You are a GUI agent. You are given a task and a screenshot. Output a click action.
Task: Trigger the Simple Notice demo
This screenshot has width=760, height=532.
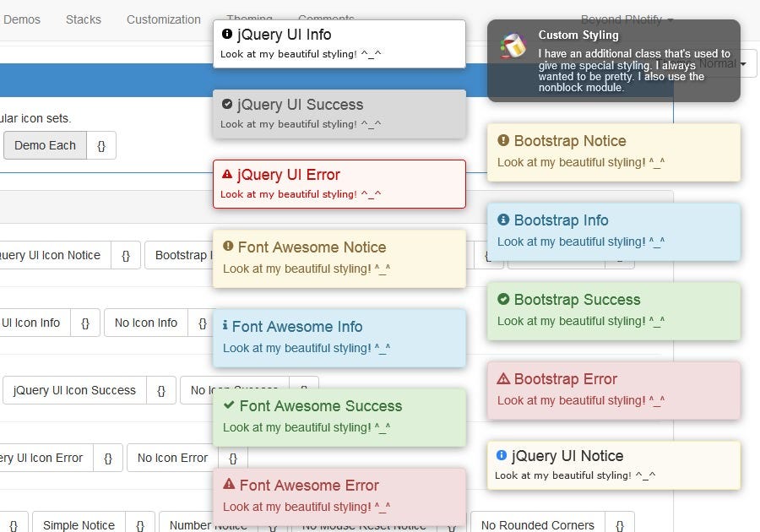coord(78,524)
